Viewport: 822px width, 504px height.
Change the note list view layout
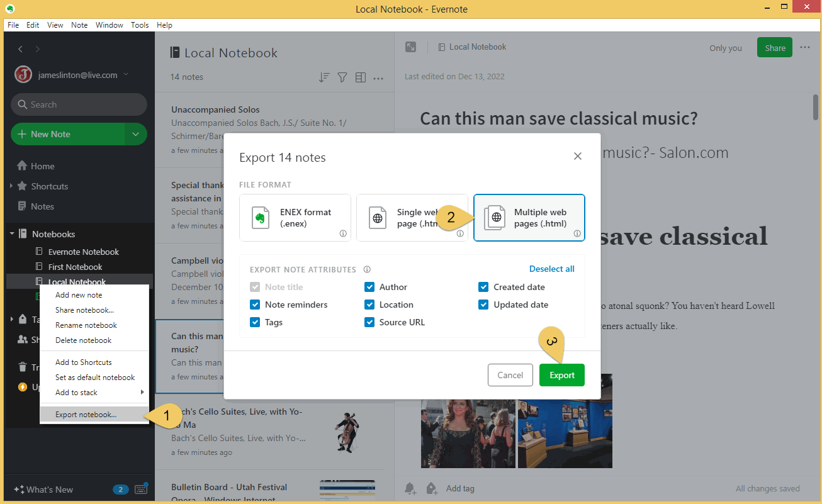(361, 77)
